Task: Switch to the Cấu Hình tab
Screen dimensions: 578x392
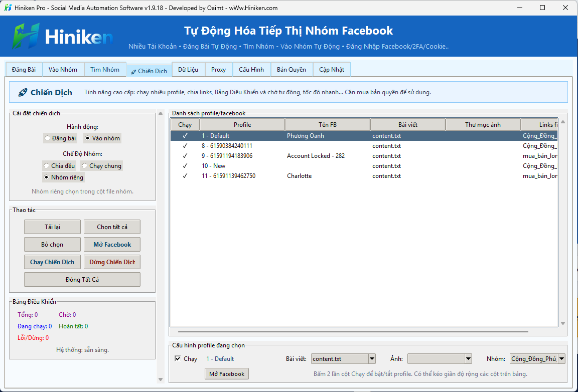Action: pyautogui.click(x=251, y=69)
